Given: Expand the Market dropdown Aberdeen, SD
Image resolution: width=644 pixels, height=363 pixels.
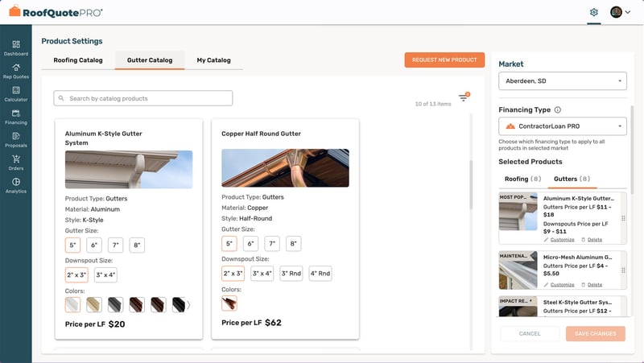Looking at the screenshot, I should point(562,81).
